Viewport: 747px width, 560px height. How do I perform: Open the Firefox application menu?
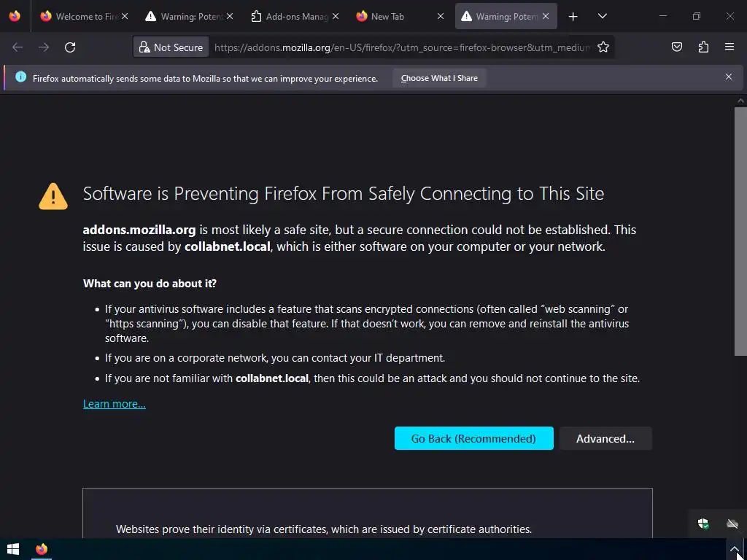point(729,47)
